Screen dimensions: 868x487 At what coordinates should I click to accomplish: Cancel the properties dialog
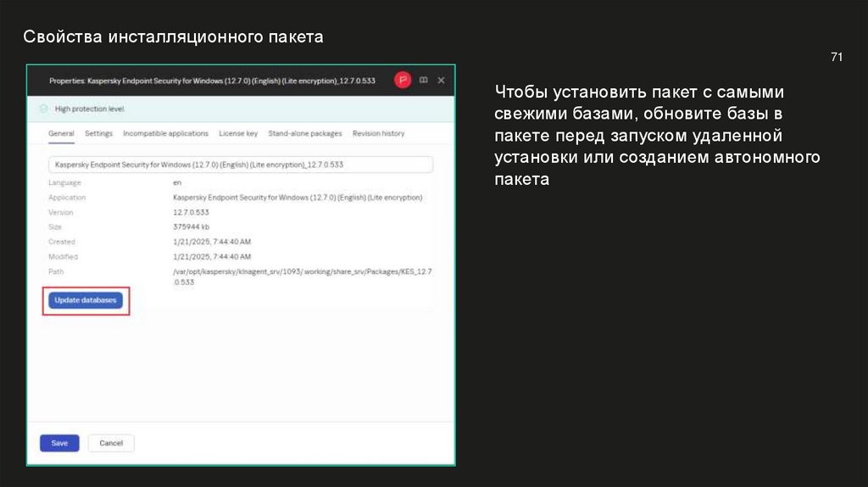coord(111,443)
